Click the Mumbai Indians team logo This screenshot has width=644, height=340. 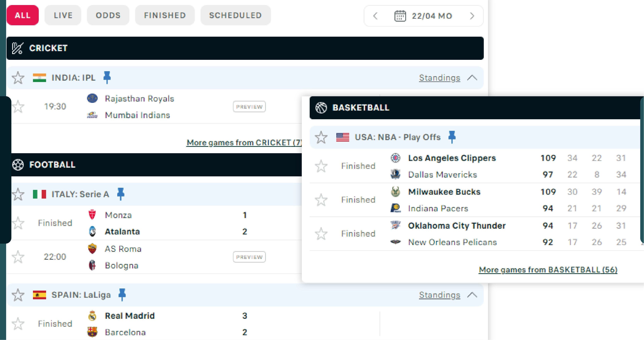tap(92, 115)
